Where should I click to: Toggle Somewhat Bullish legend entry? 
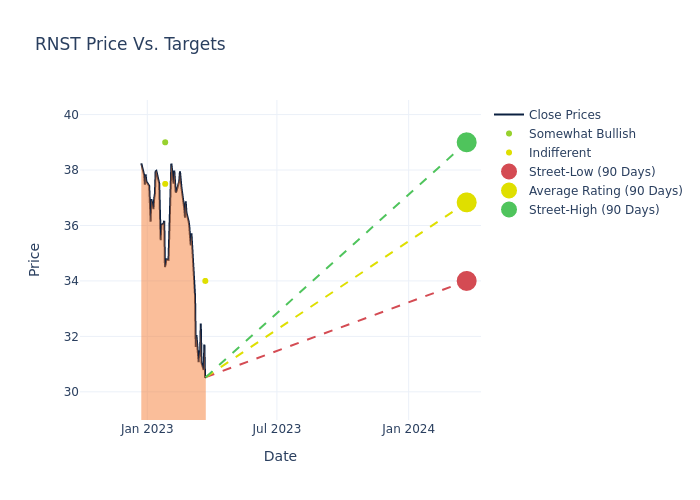pos(582,134)
